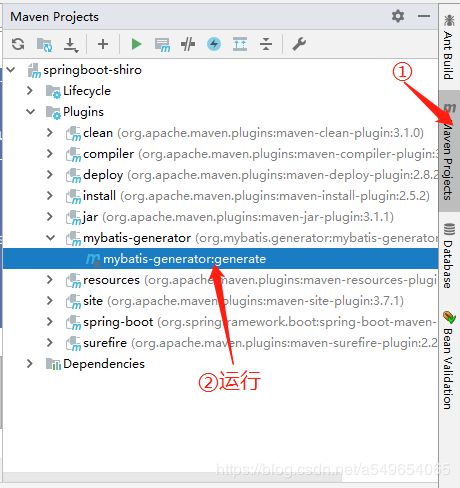Expand the surefire plugin node
The width and height of the screenshot is (460, 488).
click(50, 343)
